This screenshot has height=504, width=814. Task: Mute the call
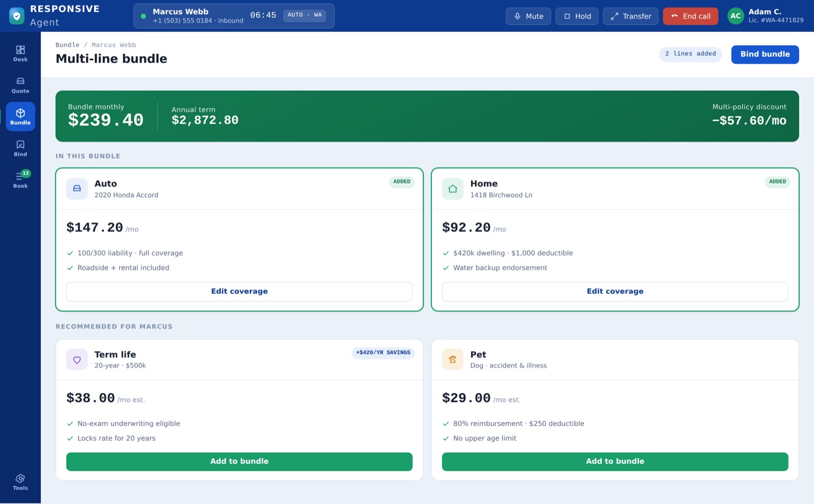point(528,16)
